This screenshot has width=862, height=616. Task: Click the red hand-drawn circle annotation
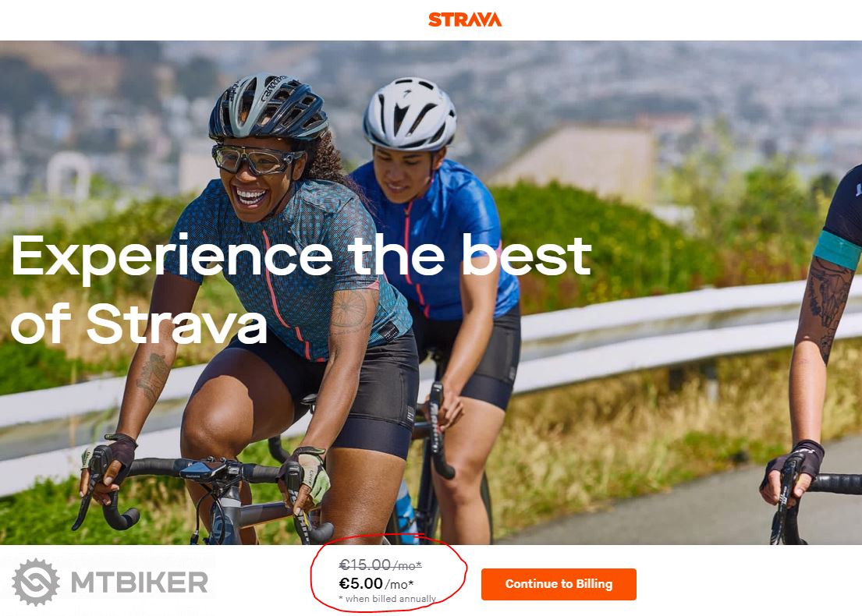tap(388, 575)
